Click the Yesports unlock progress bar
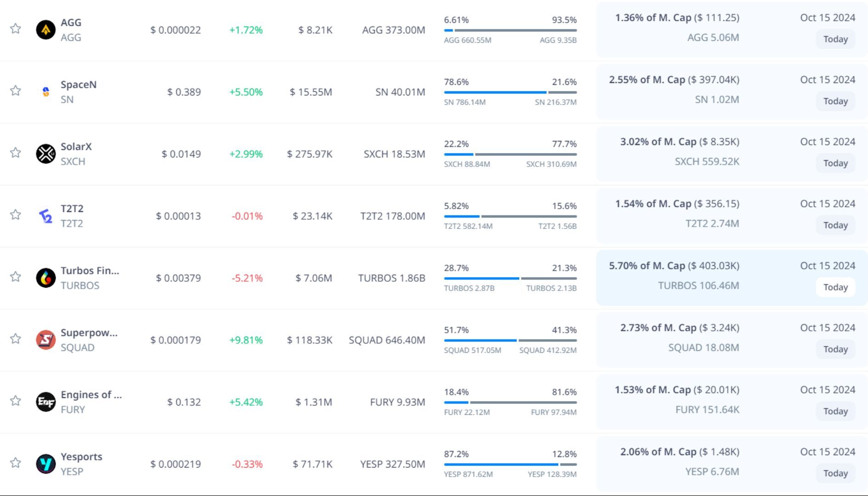868x496 pixels. [510, 464]
